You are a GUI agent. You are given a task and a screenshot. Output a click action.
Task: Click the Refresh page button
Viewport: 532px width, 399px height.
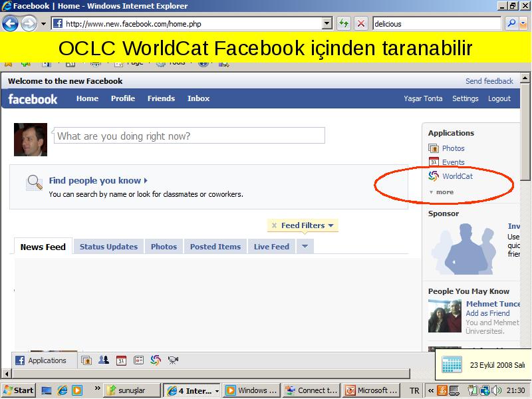coord(344,23)
